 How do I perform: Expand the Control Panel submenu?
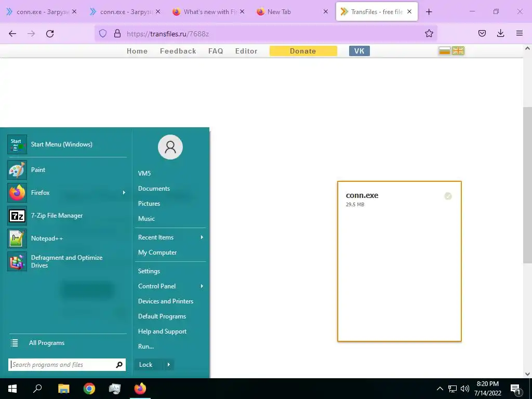[x=202, y=286]
